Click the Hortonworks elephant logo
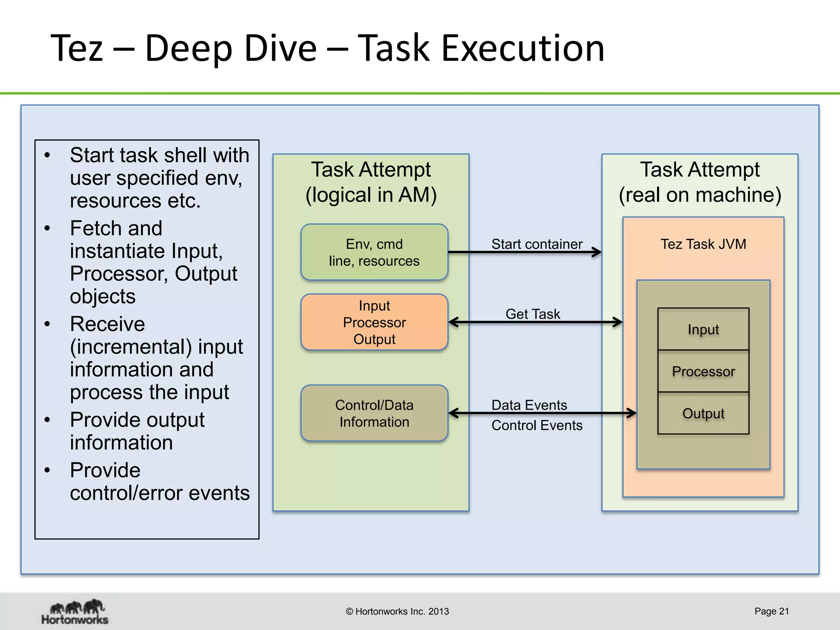This screenshot has height=630, width=840. pyautogui.click(x=75, y=612)
